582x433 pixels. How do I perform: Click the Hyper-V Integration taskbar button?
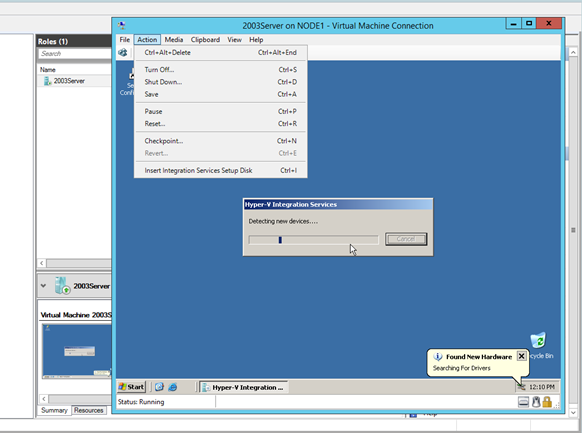pyautogui.click(x=244, y=387)
